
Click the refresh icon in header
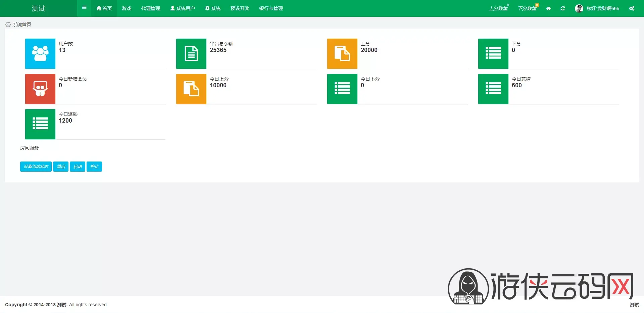point(563,8)
